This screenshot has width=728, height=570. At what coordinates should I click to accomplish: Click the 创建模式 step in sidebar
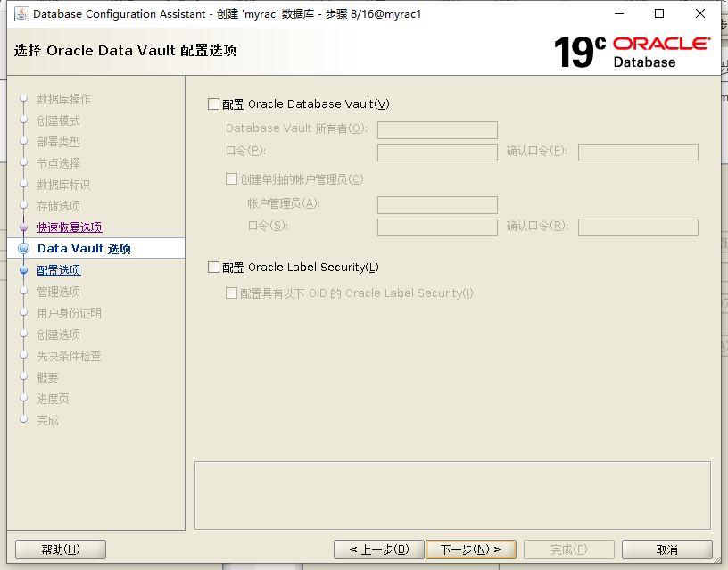click(x=59, y=120)
